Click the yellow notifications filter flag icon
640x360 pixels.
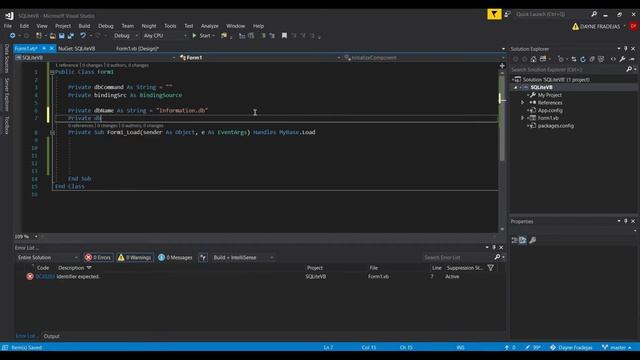494,15
